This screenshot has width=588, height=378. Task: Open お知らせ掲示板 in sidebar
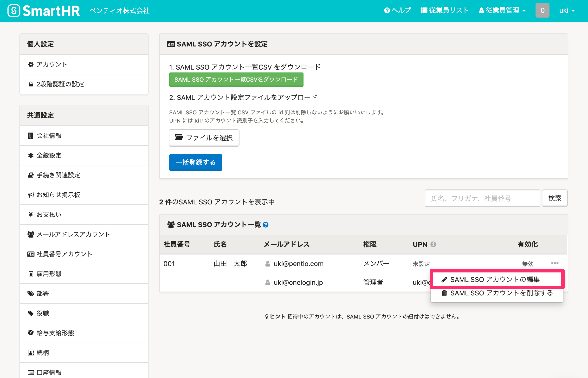84,195
